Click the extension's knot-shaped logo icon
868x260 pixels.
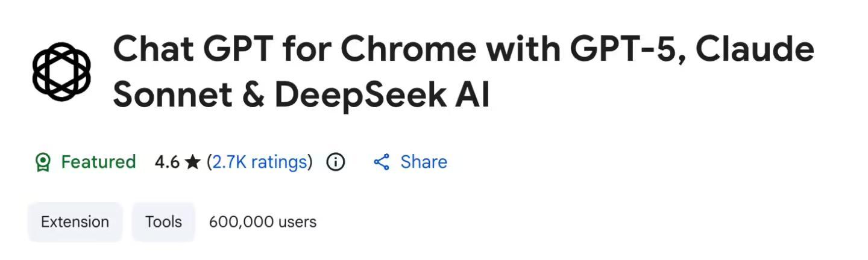[x=61, y=72]
